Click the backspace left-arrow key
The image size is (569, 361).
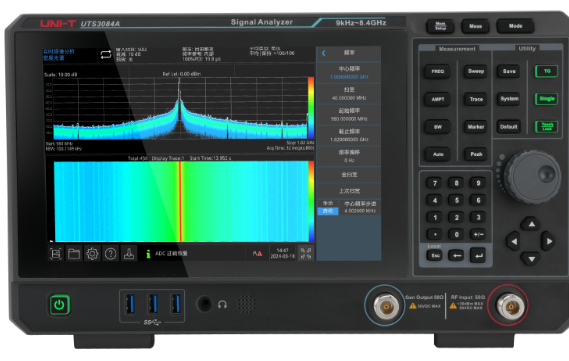click(x=457, y=255)
